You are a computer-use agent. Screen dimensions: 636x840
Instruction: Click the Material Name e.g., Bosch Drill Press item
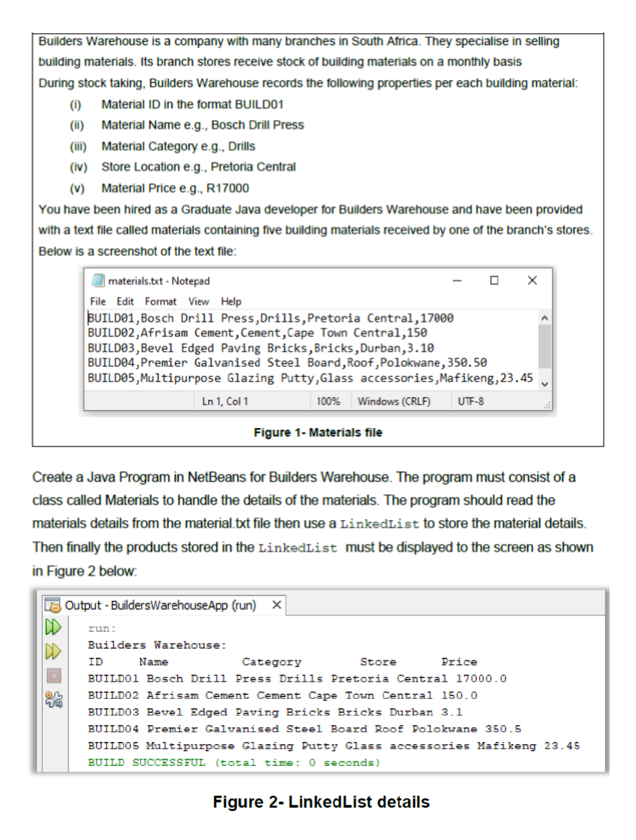(x=203, y=125)
